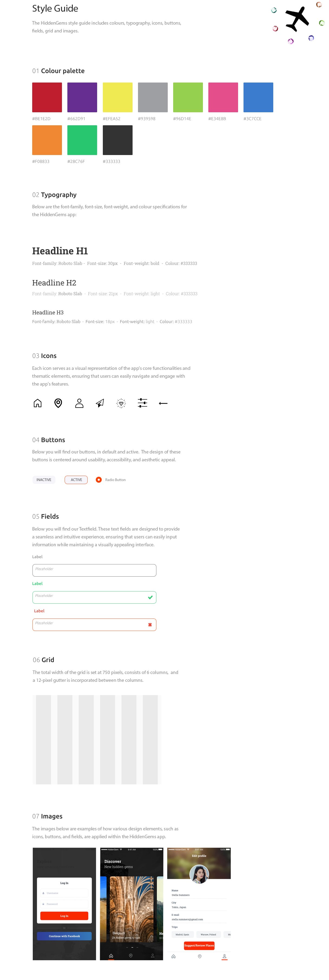Click the location pin icon in Icons section
The height and width of the screenshot is (980, 329).
(58, 403)
